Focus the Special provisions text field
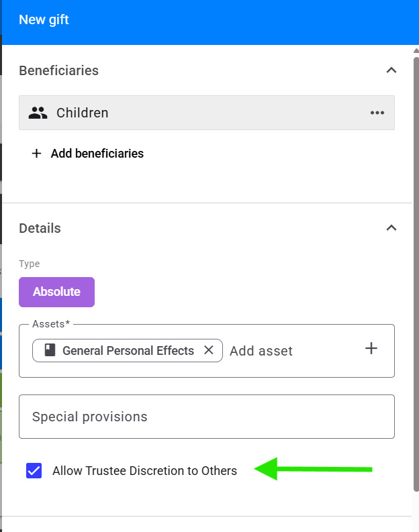 coord(207,417)
